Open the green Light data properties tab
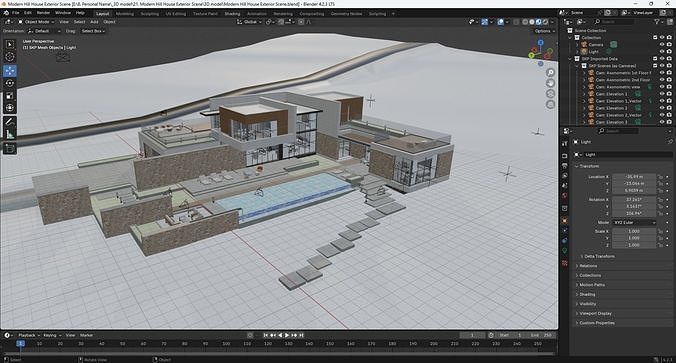 [x=565, y=251]
